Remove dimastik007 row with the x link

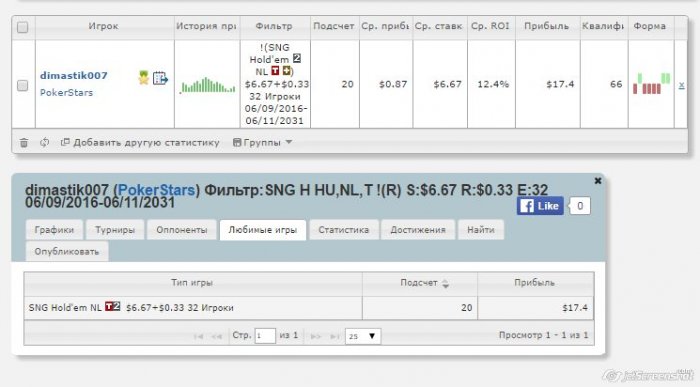(x=681, y=85)
